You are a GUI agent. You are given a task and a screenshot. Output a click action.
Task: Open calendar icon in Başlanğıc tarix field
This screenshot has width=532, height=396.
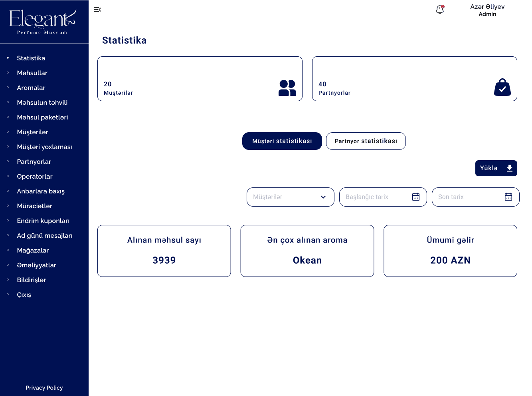(415, 197)
